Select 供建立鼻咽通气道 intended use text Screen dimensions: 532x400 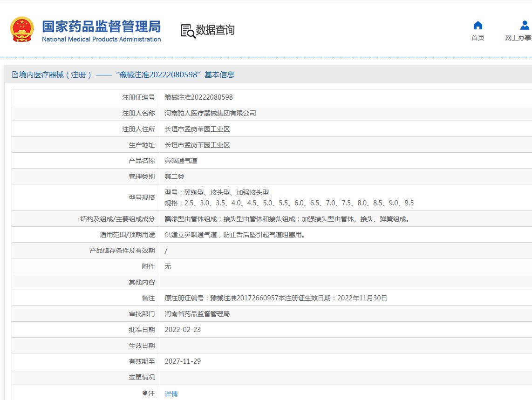[235, 235]
